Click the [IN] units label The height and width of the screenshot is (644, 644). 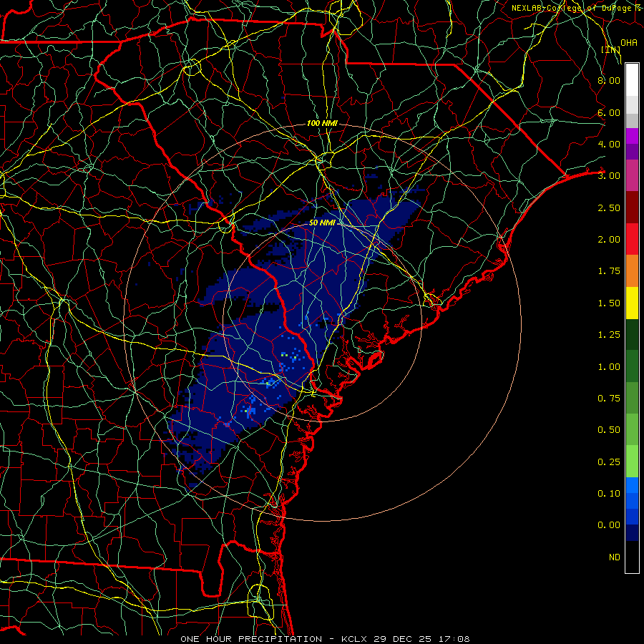tap(610, 50)
